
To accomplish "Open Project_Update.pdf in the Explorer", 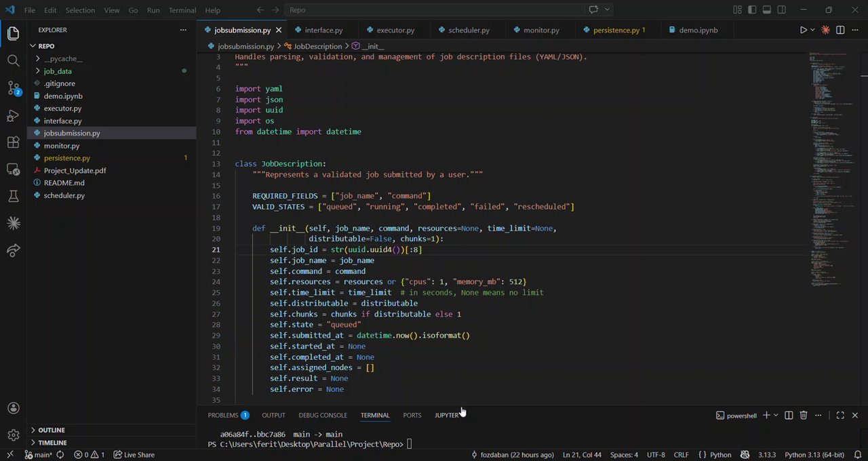I will click(75, 171).
